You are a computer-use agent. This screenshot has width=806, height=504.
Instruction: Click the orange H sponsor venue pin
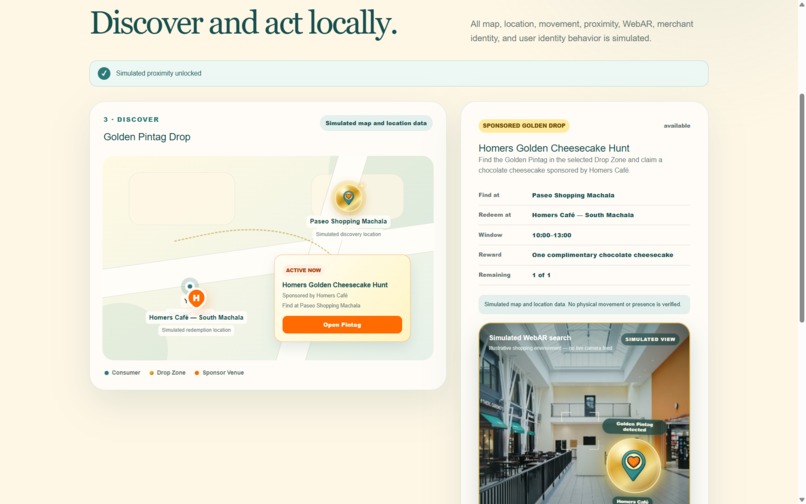196,298
